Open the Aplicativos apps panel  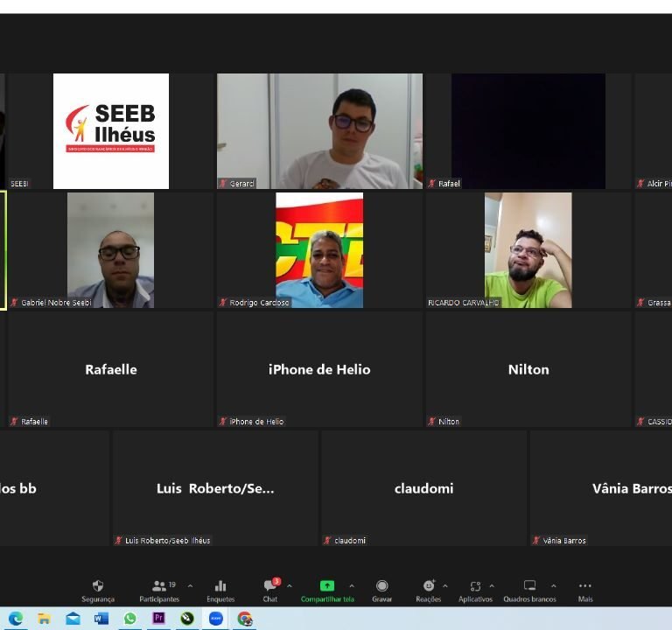point(475,590)
